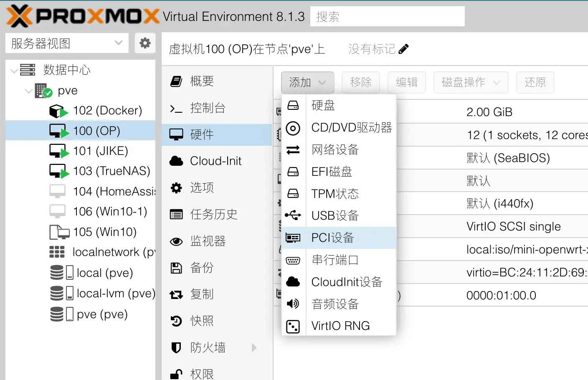This screenshot has width=588, height=380.
Task: Click the 没有标记 no-tags label
Action: (x=372, y=49)
